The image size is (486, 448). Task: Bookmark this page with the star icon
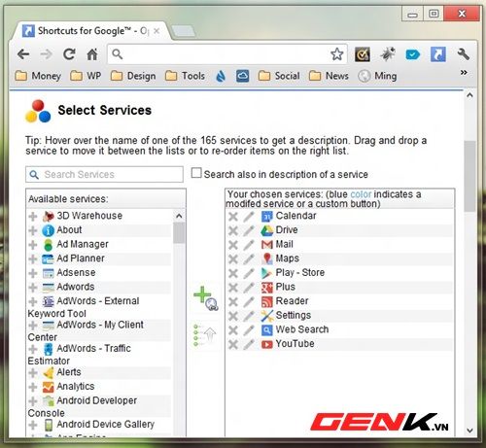(x=337, y=54)
